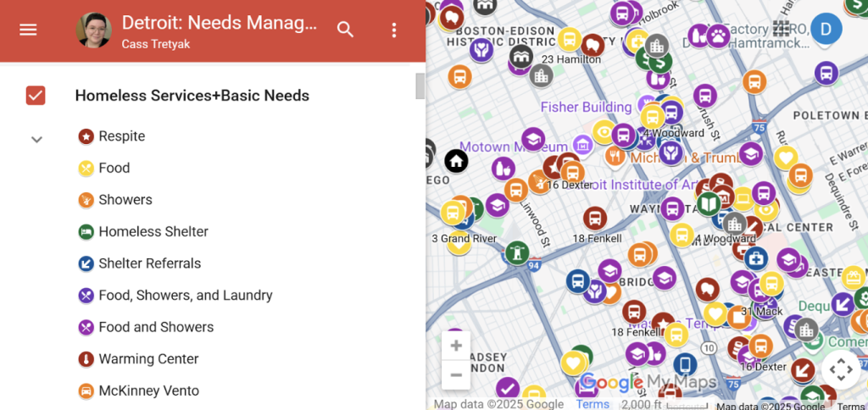Click Cass Tretyak's profile picture
This screenshot has width=868, height=410.
click(94, 30)
